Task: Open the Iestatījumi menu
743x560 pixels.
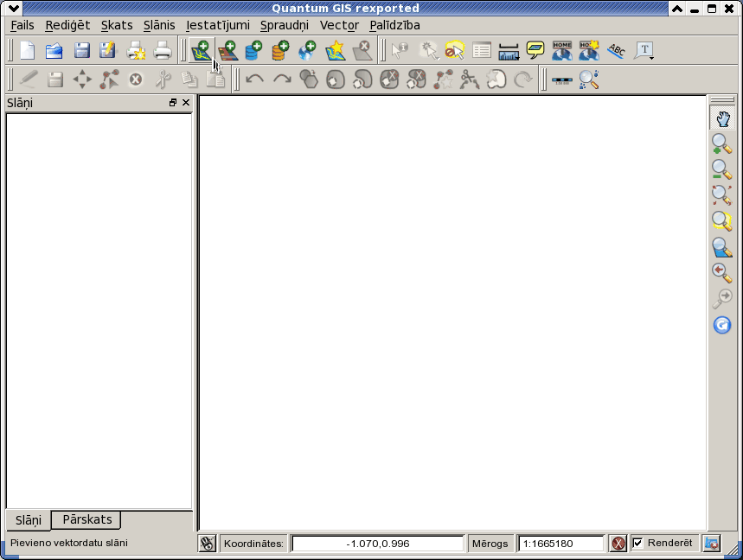Action: [217, 25]
